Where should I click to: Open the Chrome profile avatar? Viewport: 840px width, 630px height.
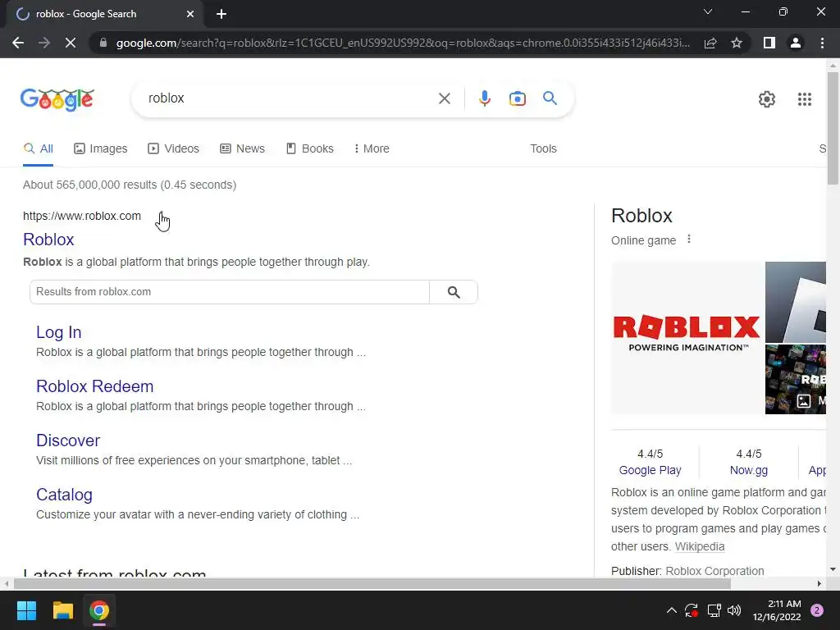[x=796, y=43]
